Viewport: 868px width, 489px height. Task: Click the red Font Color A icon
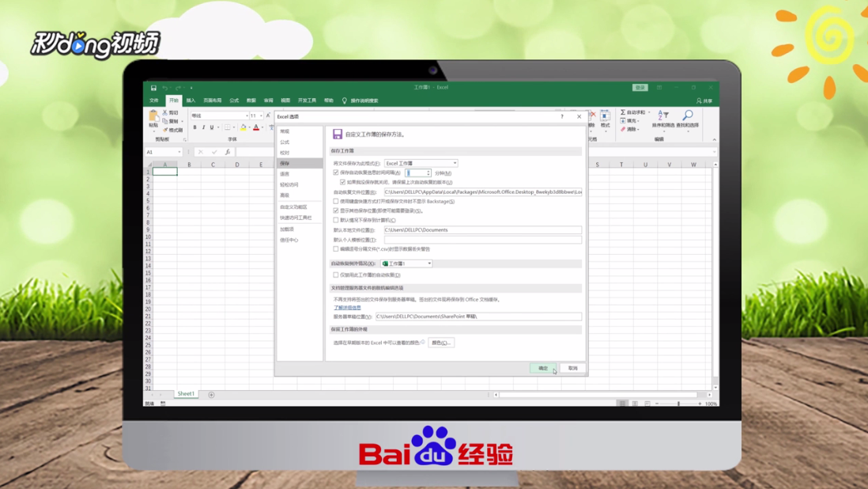256,127
